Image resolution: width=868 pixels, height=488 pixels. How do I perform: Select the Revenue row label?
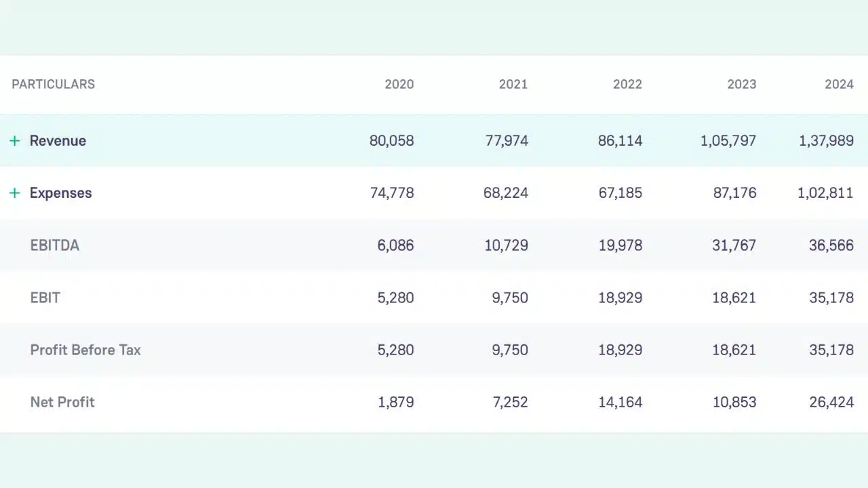click(x=58, y=141)
